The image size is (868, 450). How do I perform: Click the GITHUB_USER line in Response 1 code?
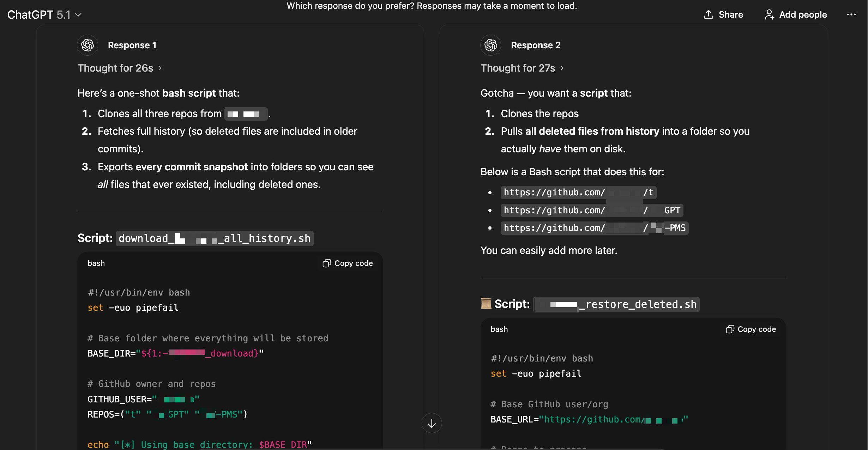click(x=143, y=399)
